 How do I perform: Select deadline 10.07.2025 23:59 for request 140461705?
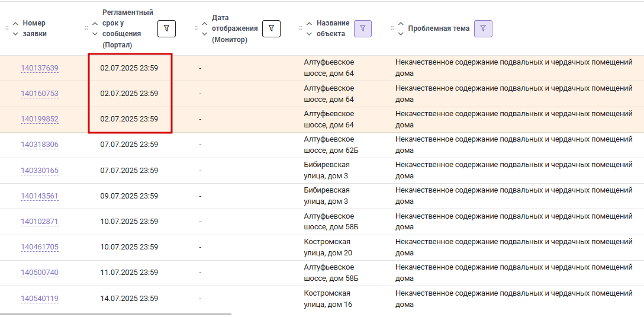(129, 246)
